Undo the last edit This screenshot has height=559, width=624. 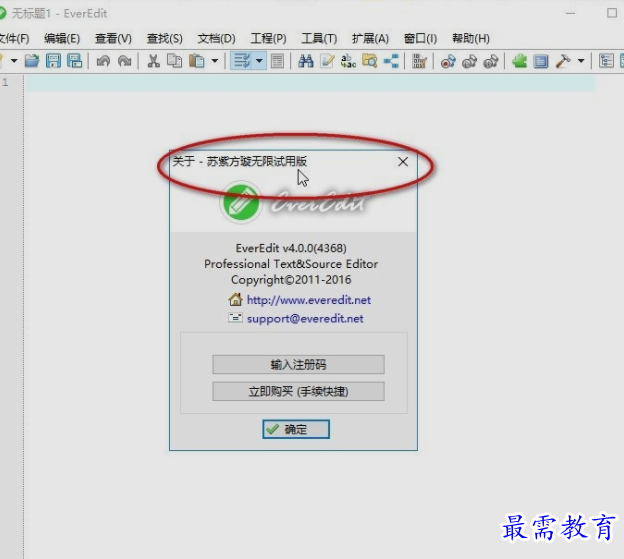coord(103,61)
